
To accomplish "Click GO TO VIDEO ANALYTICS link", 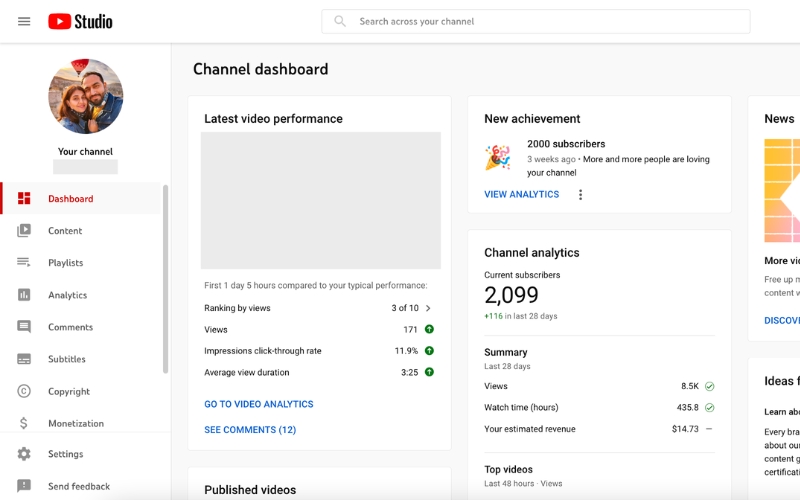I will 259,404.
